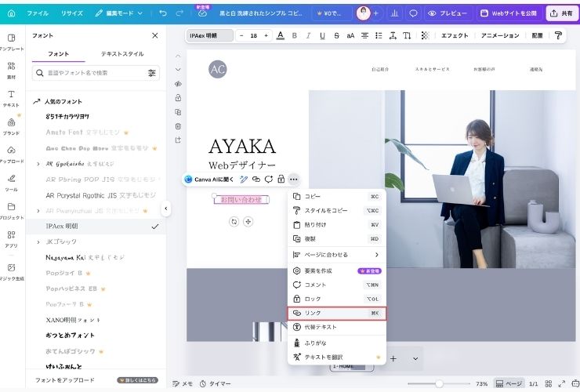The width and height of the screenshot is (580, 392).
Task: Toggle page visibility with the eye icon
Action: click(179, 84)
